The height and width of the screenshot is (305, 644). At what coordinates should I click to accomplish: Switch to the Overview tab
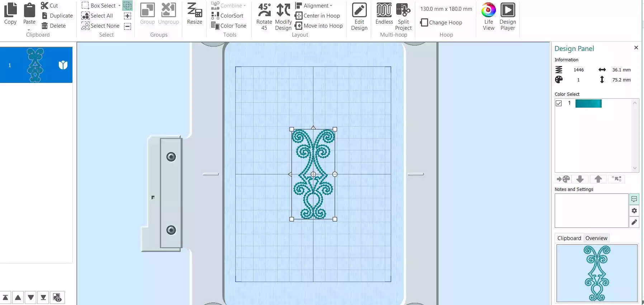(596, 238)
